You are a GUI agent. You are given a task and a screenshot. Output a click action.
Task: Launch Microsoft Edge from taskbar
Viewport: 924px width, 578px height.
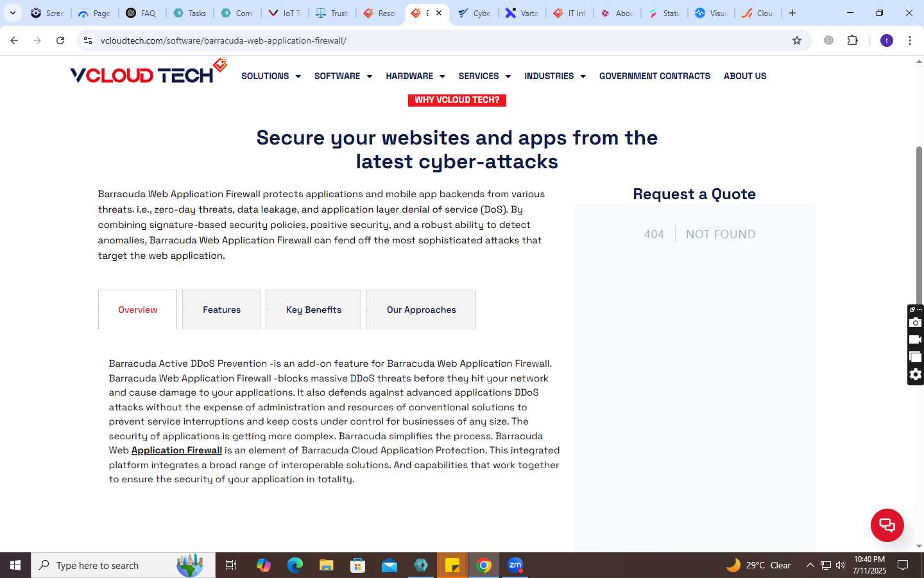click(x=295, y=565)
